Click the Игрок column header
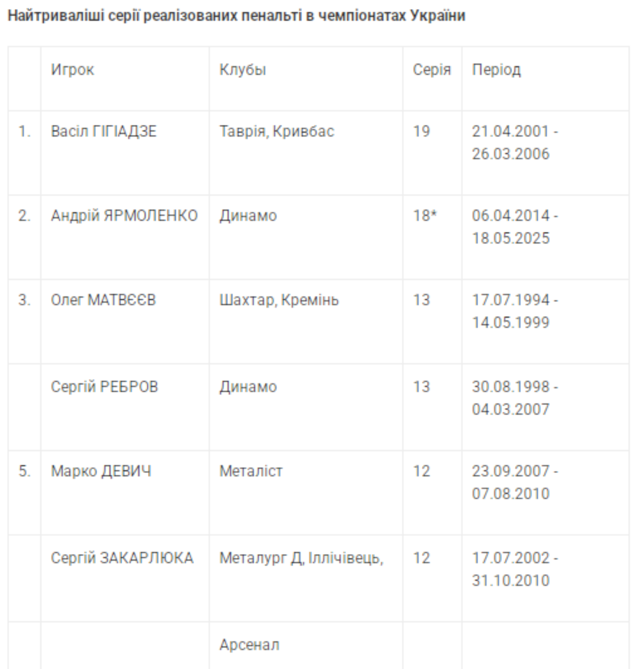 tap(72, 70)
